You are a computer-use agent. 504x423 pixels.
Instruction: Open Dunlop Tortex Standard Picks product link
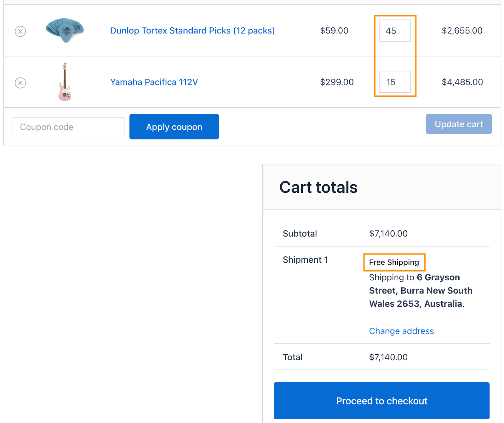(x=192, y=31)
